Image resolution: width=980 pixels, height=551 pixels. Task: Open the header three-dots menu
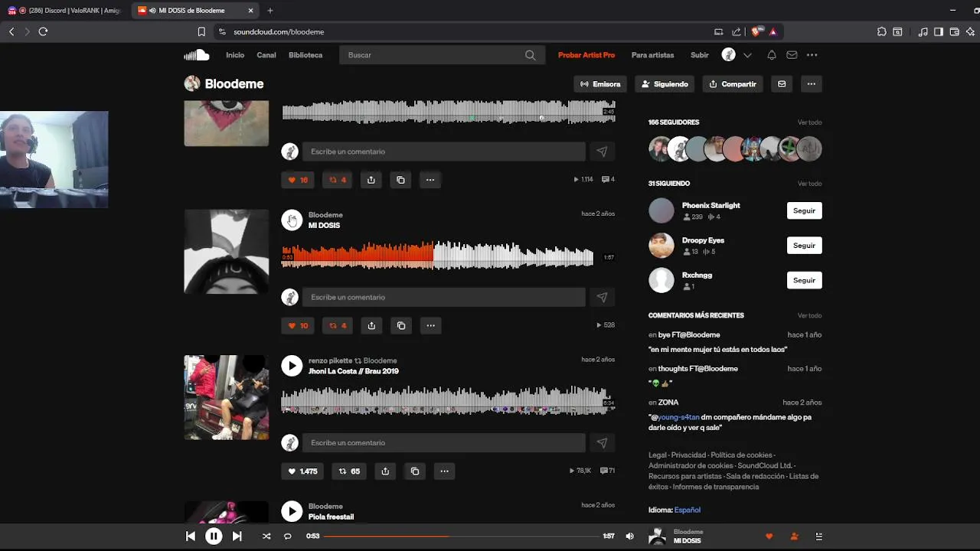point(812,55)
